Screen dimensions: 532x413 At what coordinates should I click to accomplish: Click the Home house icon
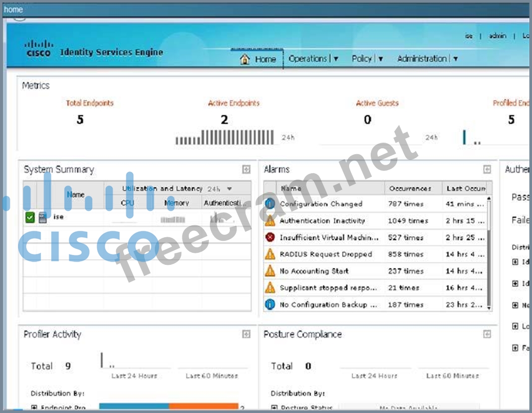(x=244, y=59)
